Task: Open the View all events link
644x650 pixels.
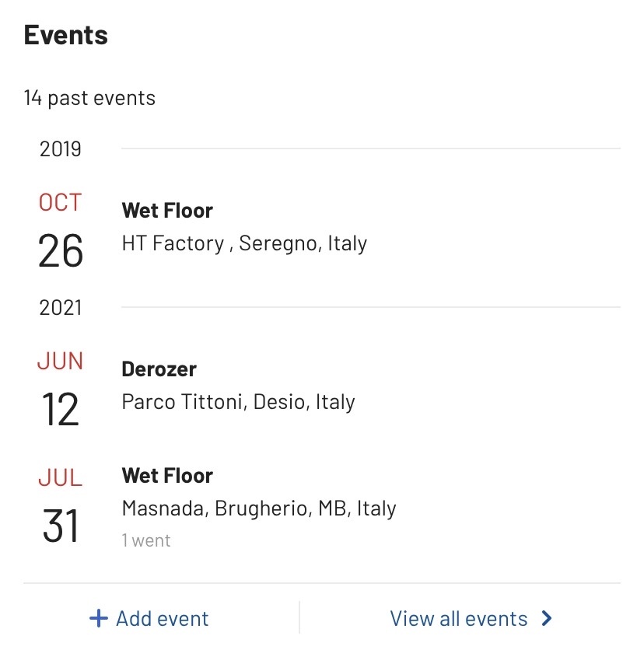Action: 459,619
